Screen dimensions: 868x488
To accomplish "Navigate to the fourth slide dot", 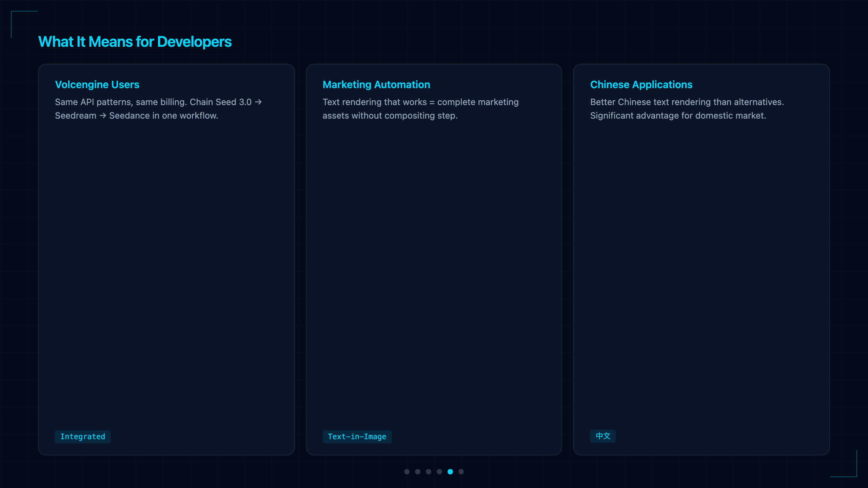I will point(439,472).
